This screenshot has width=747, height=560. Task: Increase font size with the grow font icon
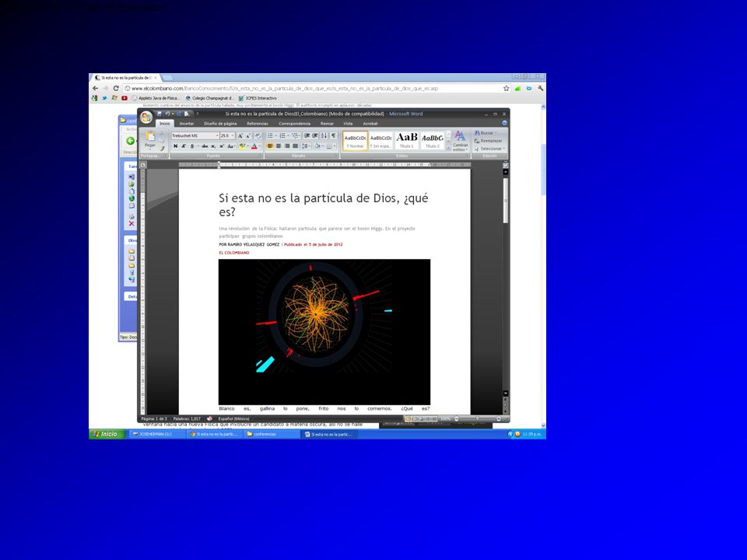coord(240,136)
